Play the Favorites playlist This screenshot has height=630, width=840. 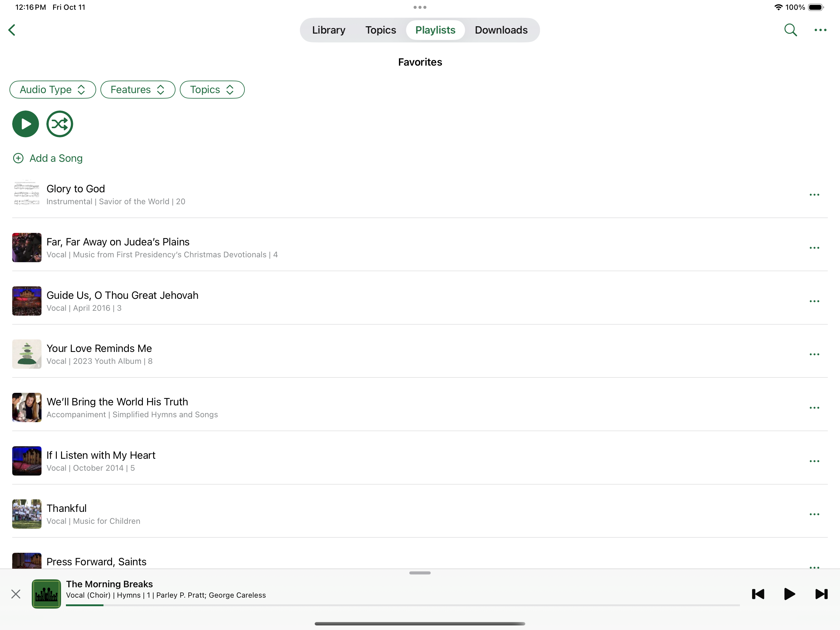25,124
